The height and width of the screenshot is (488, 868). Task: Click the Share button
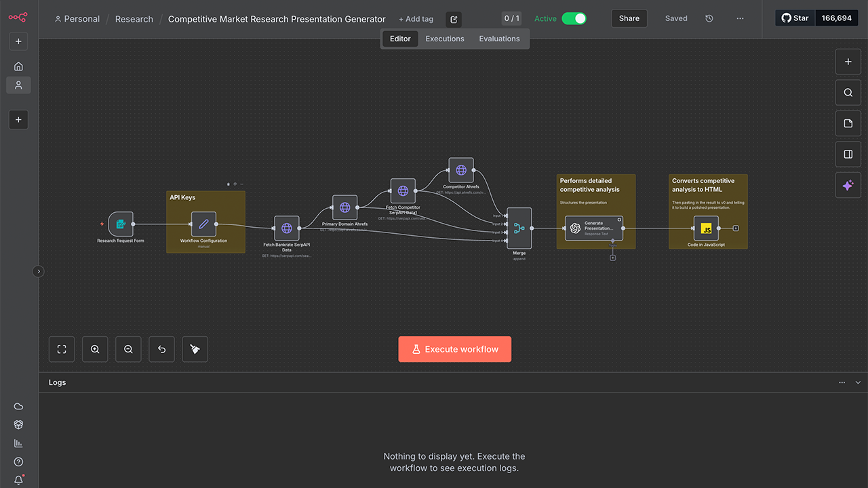point(629,18)
